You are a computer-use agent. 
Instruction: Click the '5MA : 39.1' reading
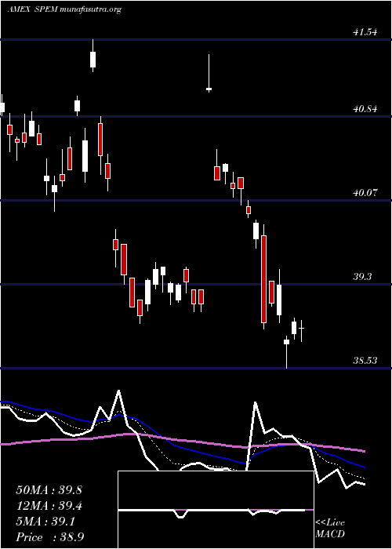coord(45,522)
